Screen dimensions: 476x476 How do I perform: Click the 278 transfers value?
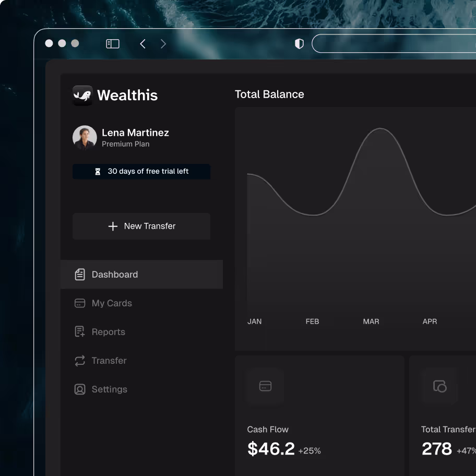pyautogui.click(x=436, y=449)
